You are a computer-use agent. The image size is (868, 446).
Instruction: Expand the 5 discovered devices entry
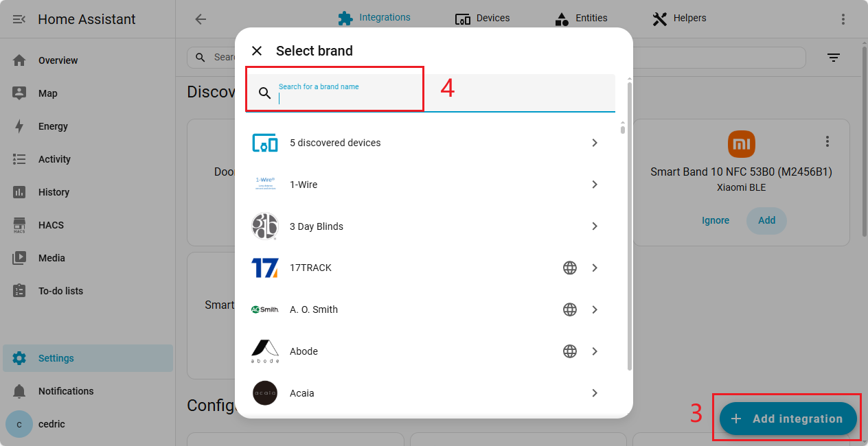click(x=595, y=143)
